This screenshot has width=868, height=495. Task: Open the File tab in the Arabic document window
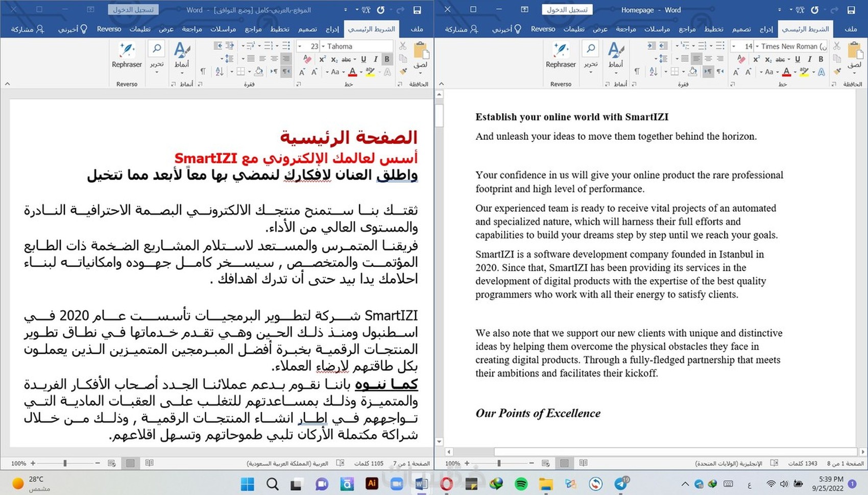(417, 29)
